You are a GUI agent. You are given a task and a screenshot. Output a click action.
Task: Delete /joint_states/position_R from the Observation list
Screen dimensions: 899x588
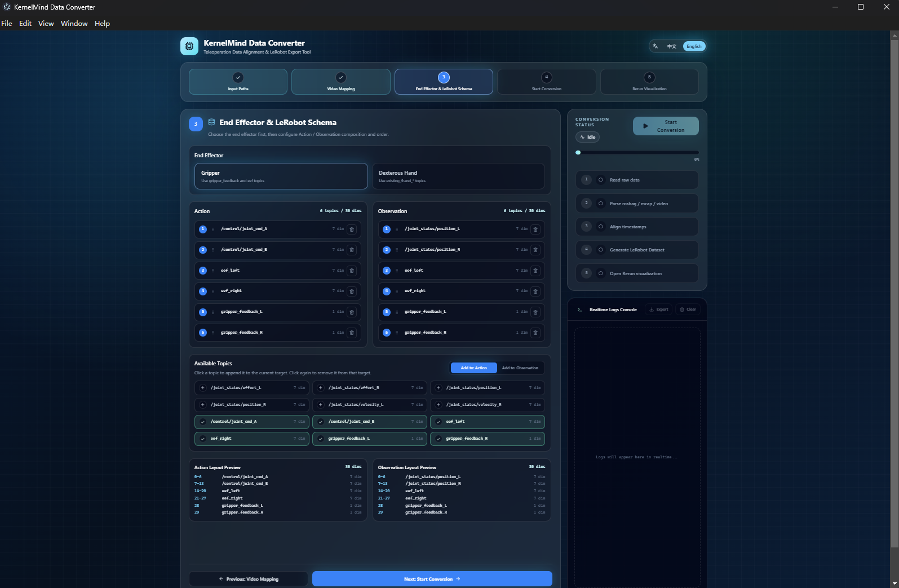[x=535, y=250]
